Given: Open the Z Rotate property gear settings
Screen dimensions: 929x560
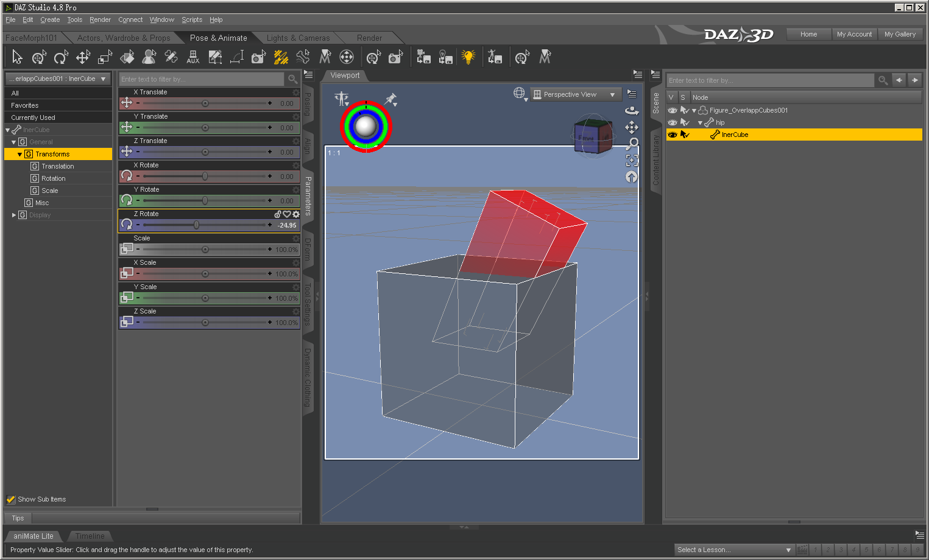Looking at the screenshot, I should 296,214.
